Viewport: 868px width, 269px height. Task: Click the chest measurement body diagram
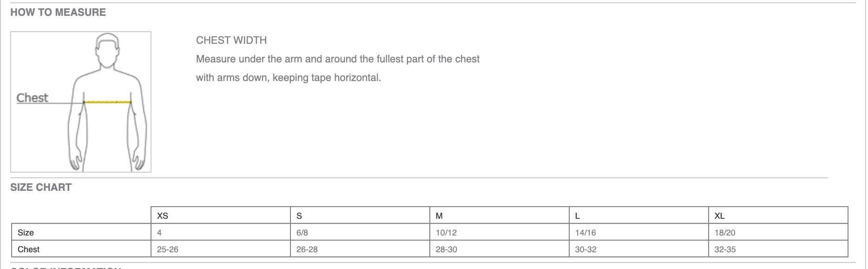[x=81, y=102]
